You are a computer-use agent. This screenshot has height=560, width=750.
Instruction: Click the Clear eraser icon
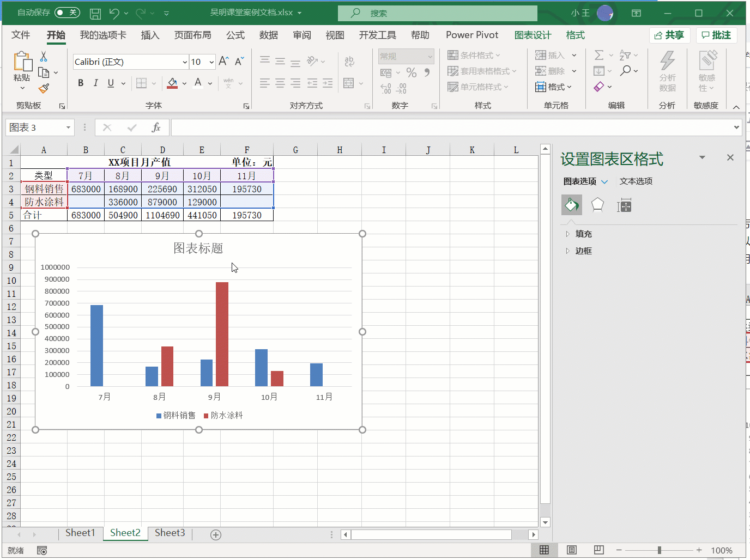[599, 87]
